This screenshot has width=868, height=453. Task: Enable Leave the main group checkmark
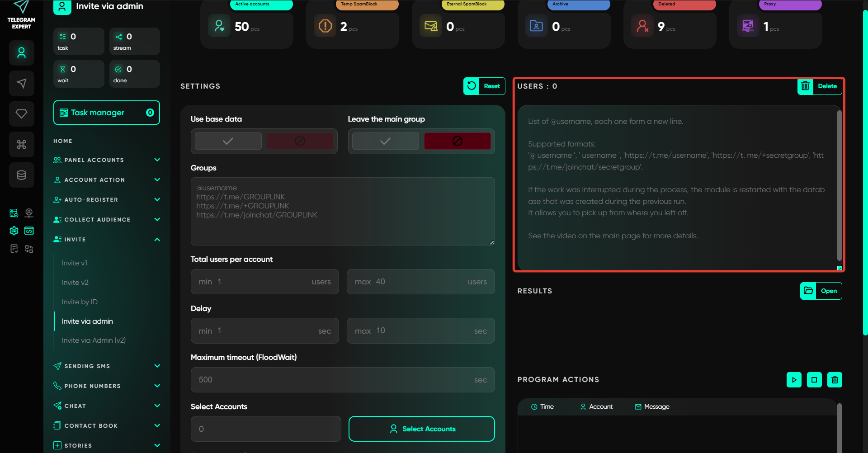click(385, 141)
